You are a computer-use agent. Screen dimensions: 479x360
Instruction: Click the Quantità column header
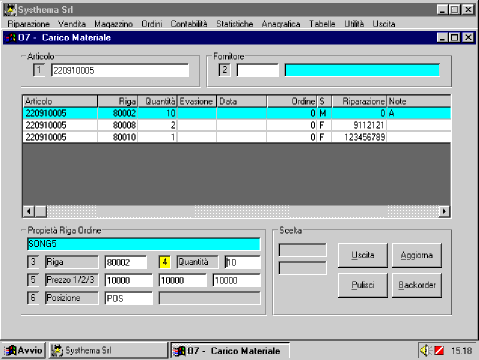click(x=157, y=101)
